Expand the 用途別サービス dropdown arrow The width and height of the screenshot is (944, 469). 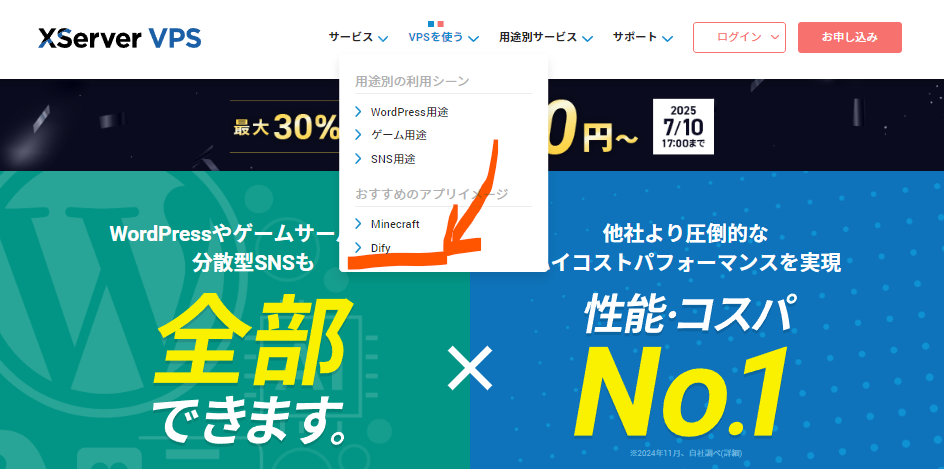(588, 39)
